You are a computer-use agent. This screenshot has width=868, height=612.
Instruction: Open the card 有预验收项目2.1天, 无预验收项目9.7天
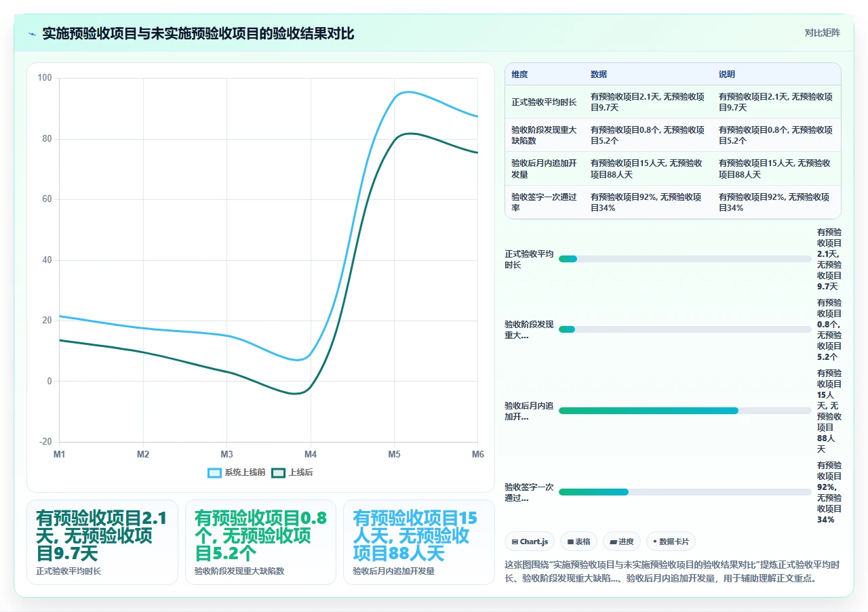(102, 542)
